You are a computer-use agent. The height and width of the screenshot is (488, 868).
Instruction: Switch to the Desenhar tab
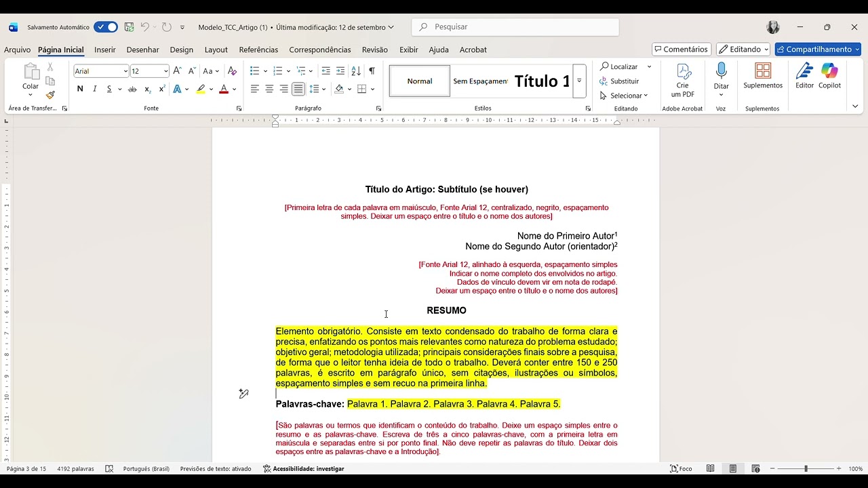[143, 49]
